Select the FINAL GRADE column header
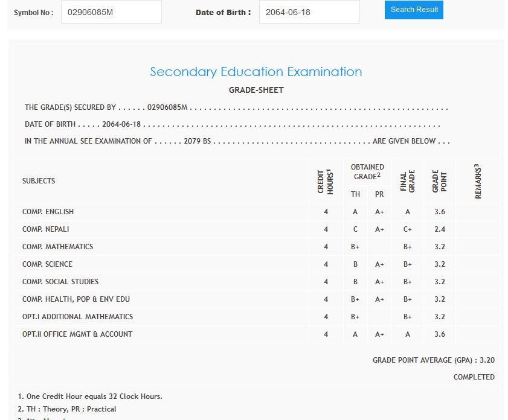Screen dimensions: 508x420 tap(408, 181)
